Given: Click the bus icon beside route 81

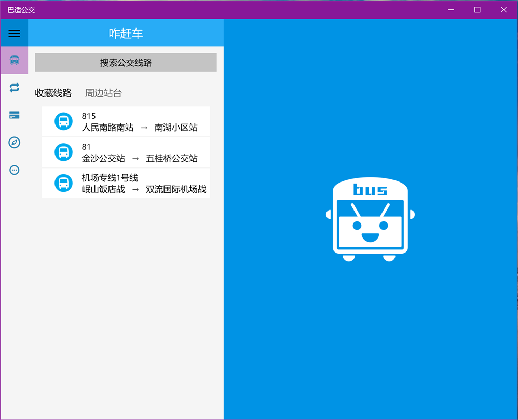Looking at the screenshot, I should [x=63, y=152].
